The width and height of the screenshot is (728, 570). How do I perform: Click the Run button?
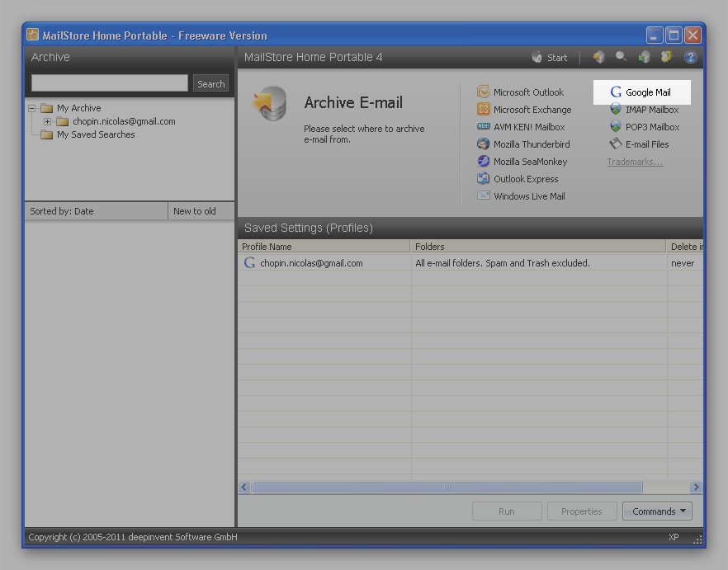tap(507, 511)
